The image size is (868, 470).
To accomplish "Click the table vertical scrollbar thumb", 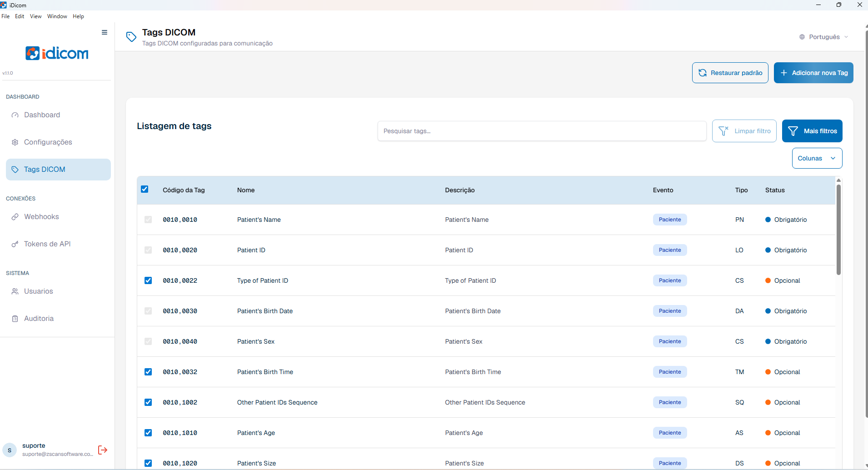I will [x=838, y=229].
